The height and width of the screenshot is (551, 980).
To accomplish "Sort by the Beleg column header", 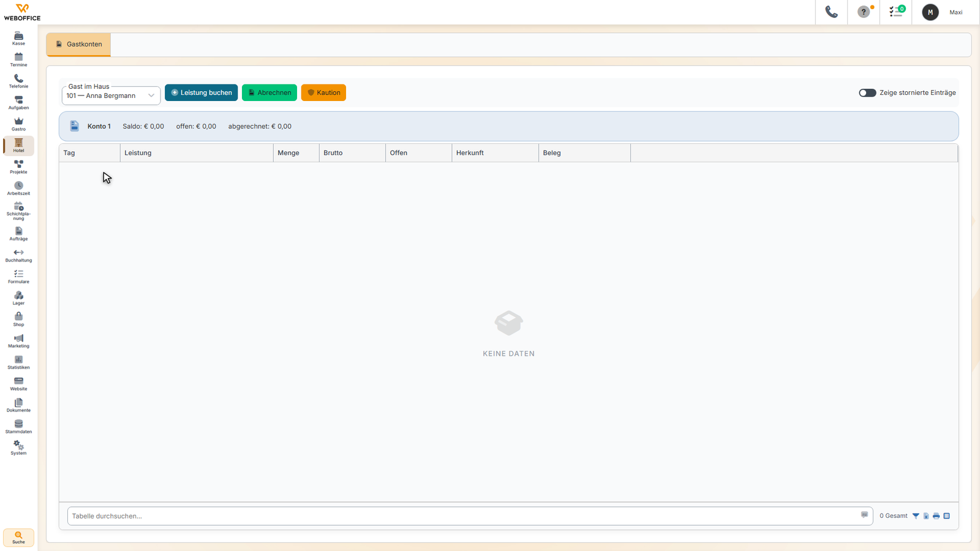I will click(x=585, y=153).
